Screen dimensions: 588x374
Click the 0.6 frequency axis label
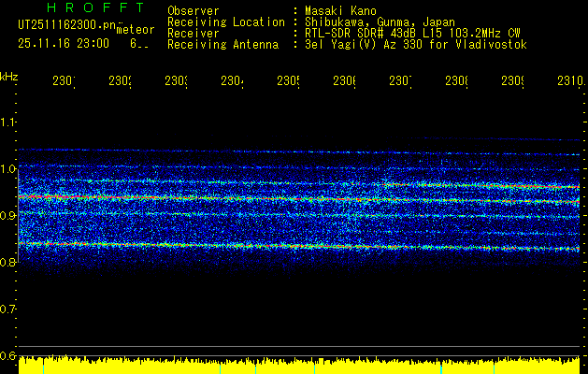[8, 355]
